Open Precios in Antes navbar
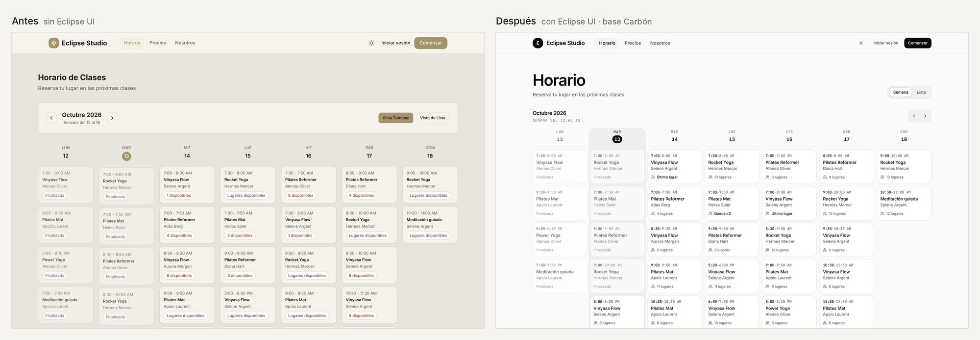 click(x=158, y=43)
